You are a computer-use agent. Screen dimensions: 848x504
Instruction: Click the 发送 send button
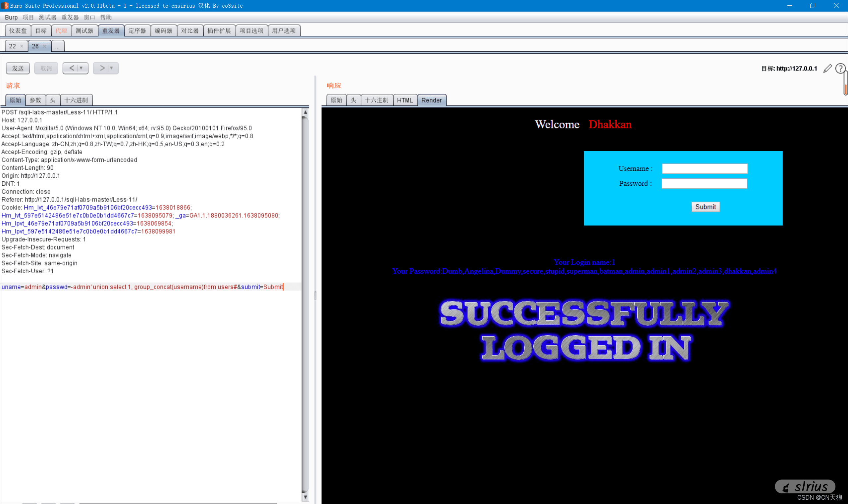coord(18,68)
